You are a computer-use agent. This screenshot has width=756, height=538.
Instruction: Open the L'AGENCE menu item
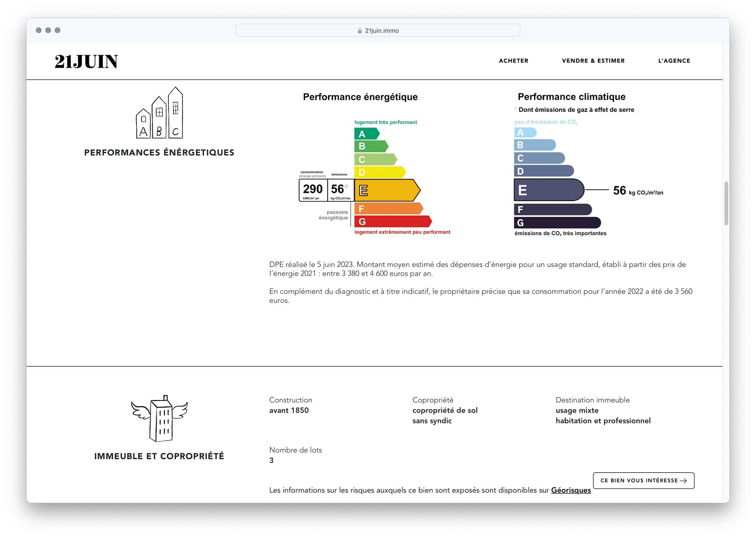(x=674, y=61)
